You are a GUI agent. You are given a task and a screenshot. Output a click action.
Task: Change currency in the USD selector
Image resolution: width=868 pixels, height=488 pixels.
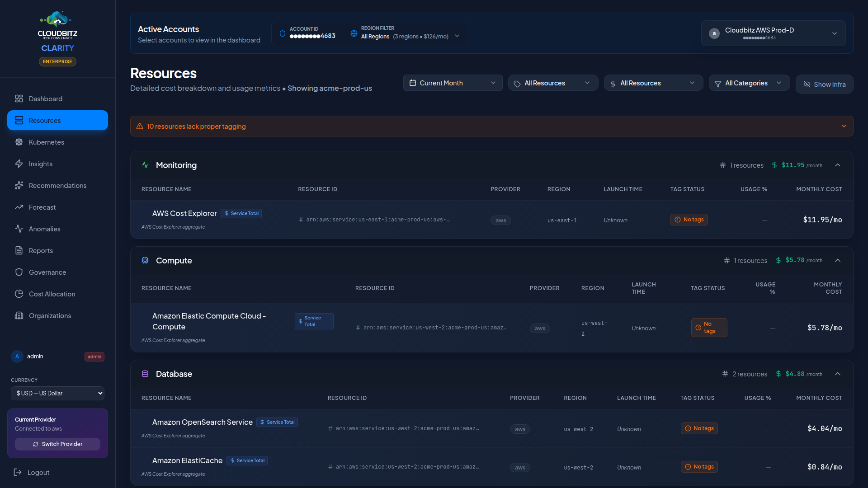tap(57, 393)
